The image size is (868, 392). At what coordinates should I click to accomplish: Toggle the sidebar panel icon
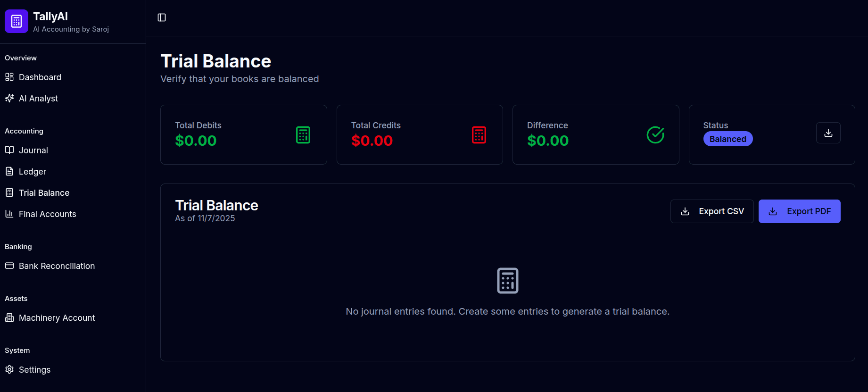[162, 17]
